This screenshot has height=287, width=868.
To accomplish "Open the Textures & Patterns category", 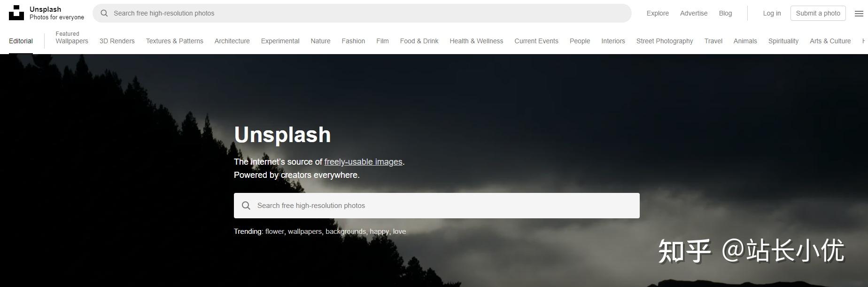I will click(x=175, y=41).
